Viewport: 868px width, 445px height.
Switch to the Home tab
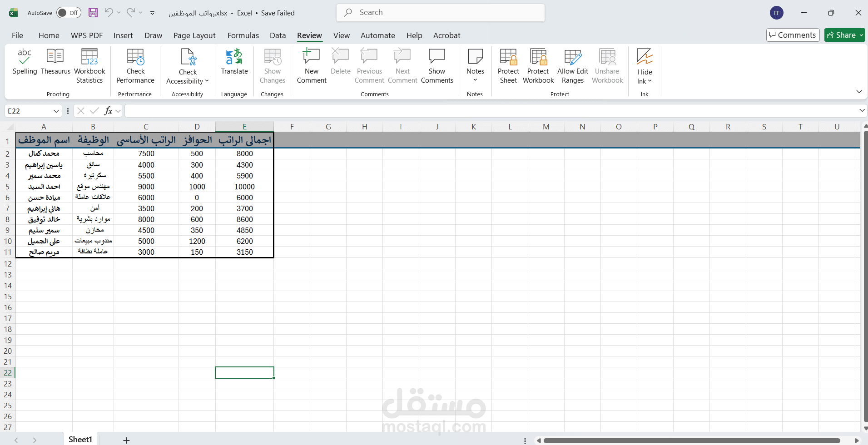[49, 35]
